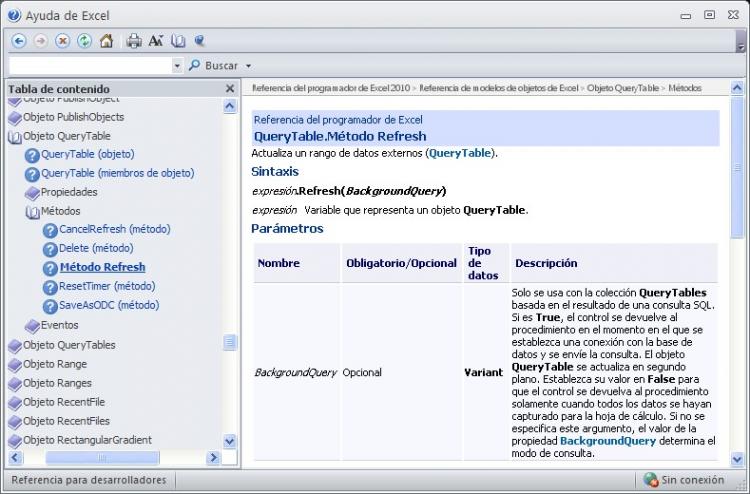750x494 pixels.
Task: Open ResetTimer (método) topic
Action: pos(107,286)
